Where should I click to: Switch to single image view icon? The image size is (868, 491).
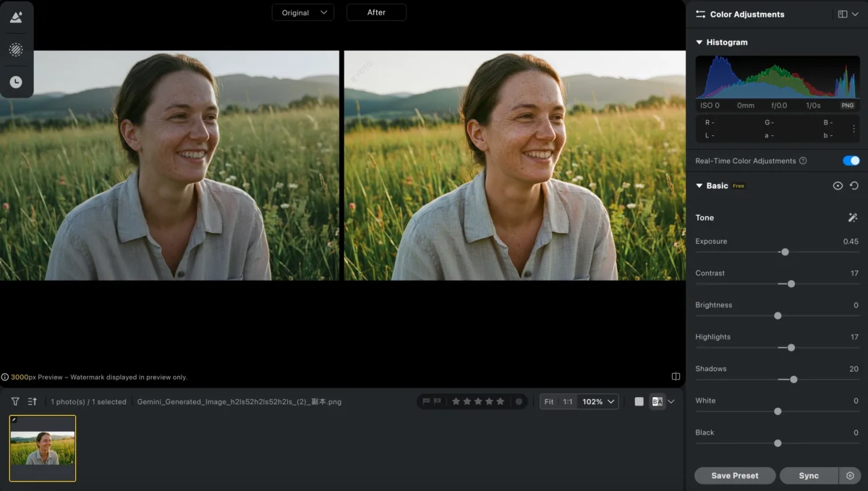pos(639,401)
